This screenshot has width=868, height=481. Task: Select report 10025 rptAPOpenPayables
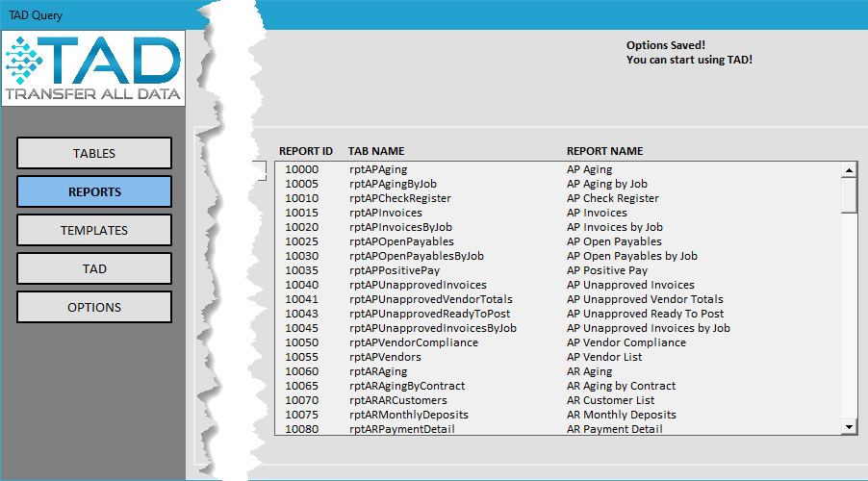click(x=557, y=241)
